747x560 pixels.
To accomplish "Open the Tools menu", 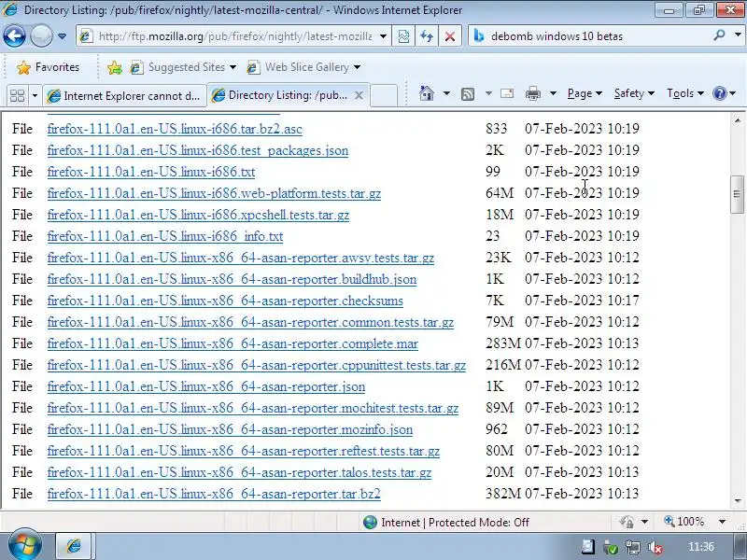I will click(685, 93).
